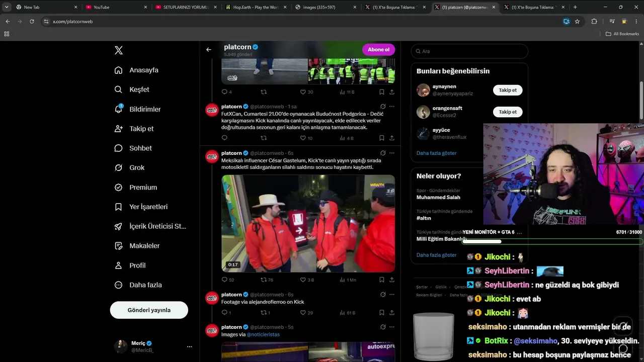Open account menu next to Meriç
This screenshot has width=644, height=362.
[x=190, y=346]
